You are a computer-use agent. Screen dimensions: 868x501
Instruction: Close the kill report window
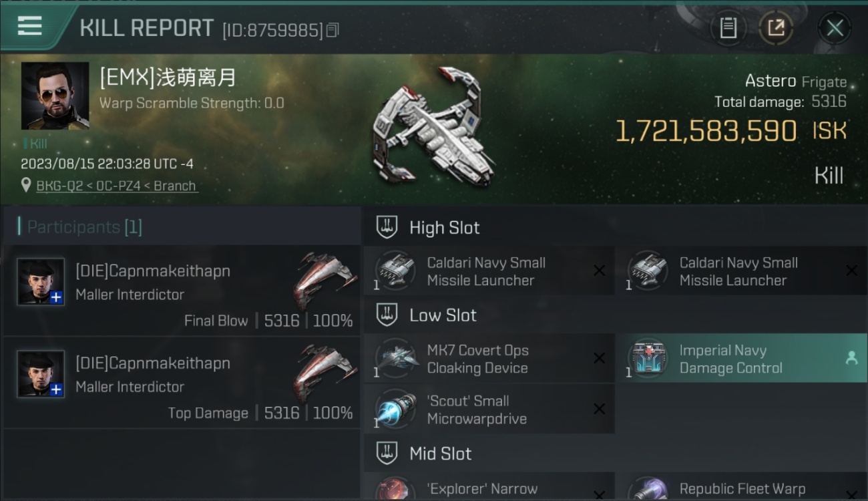[835, 28]
